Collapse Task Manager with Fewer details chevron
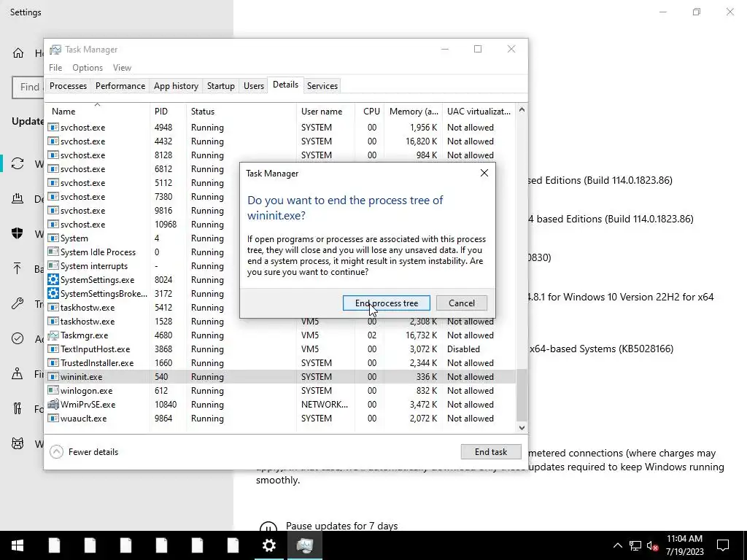 [x=56, y=451]
